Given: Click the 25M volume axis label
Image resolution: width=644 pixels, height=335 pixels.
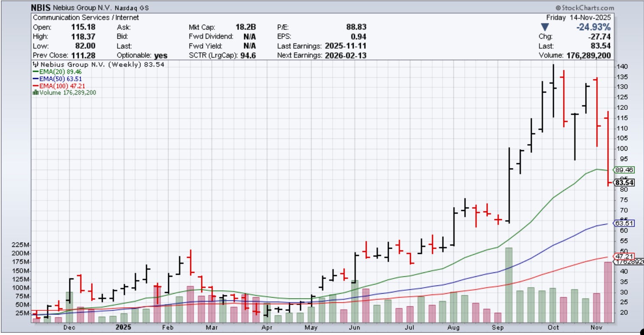Looking at the screenshot, I should pyautogui.click(x=23, y=313).
